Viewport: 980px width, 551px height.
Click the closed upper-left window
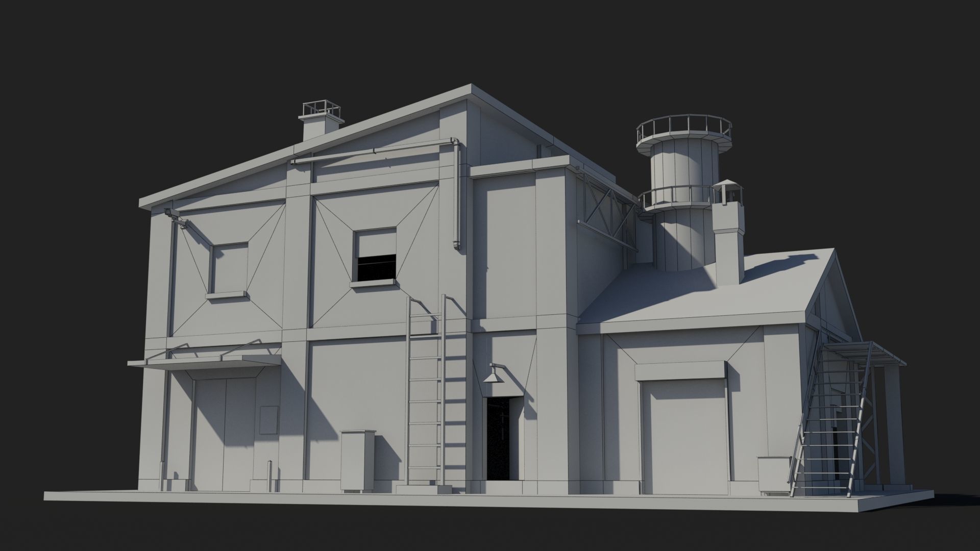point(230,268)
